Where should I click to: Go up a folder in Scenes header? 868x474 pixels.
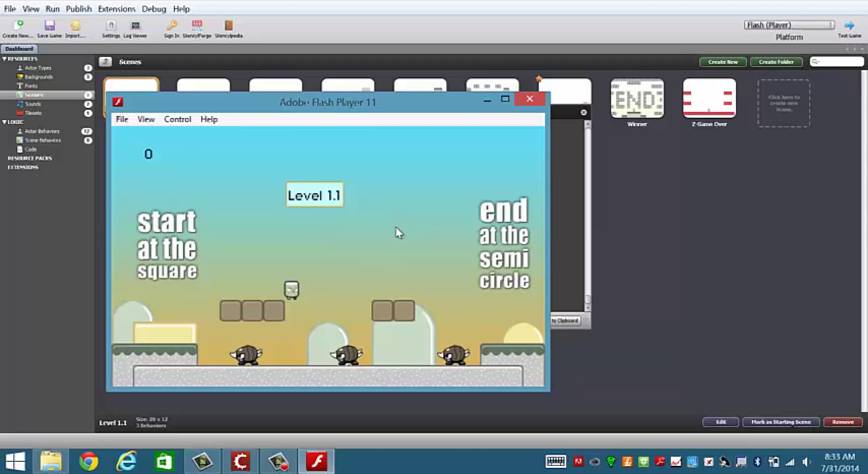point(105,62)
